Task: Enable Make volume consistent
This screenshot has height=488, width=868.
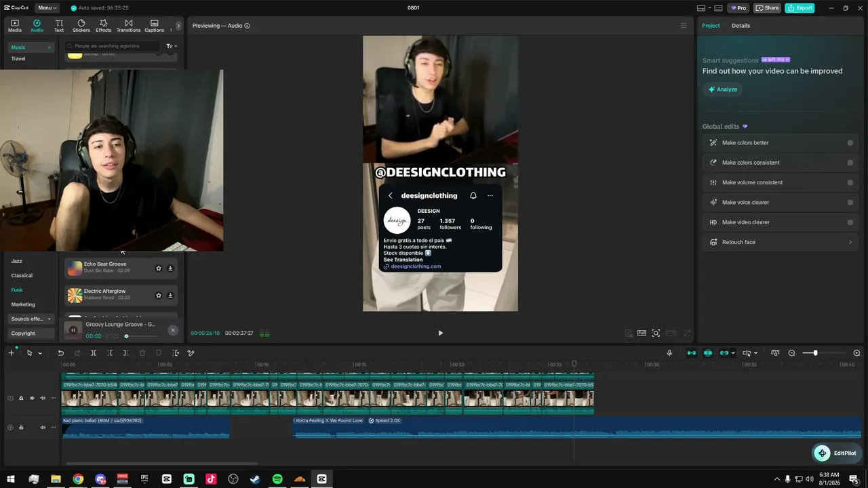Action: tap(850, 182)
